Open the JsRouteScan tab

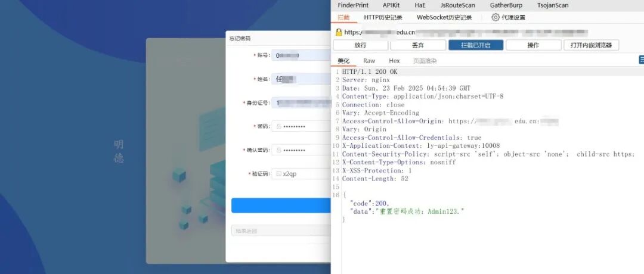click(x=457, y=5)
